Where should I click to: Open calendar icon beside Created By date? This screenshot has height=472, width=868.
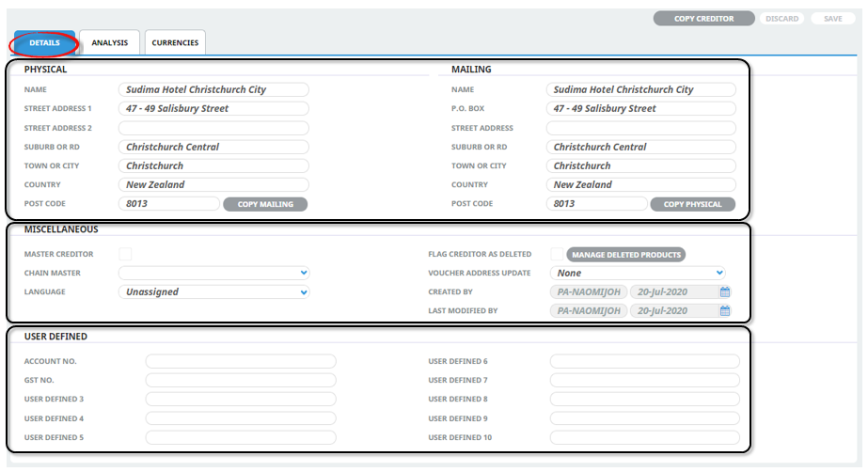tap(725, 291)
